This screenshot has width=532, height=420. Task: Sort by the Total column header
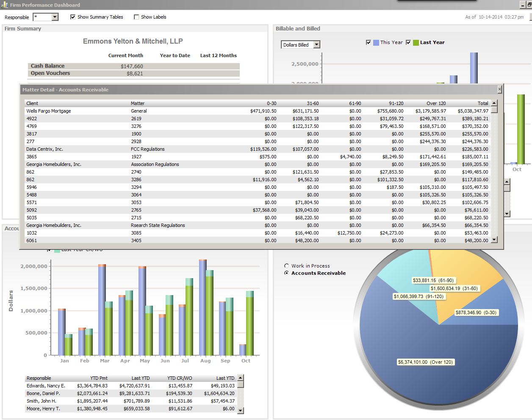(483, 103)
